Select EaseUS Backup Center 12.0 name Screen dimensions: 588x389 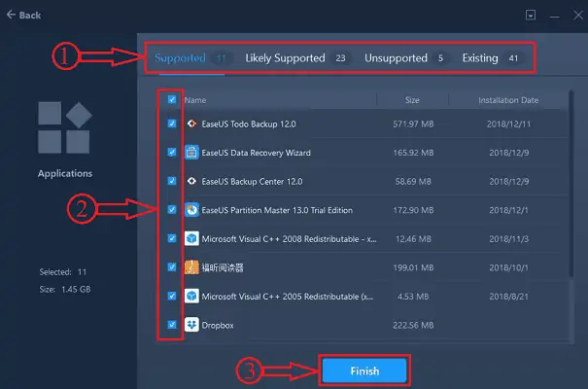[x=252, y=182]
